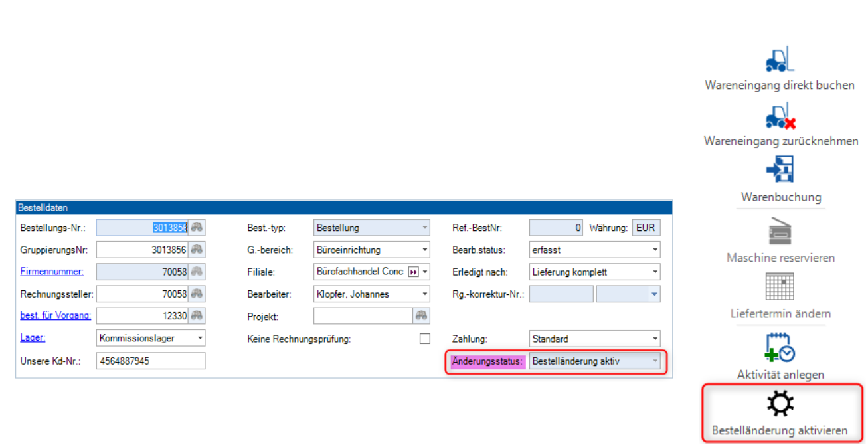
Task: Open the Änderungsstatus dropdown
Action: 653,361
